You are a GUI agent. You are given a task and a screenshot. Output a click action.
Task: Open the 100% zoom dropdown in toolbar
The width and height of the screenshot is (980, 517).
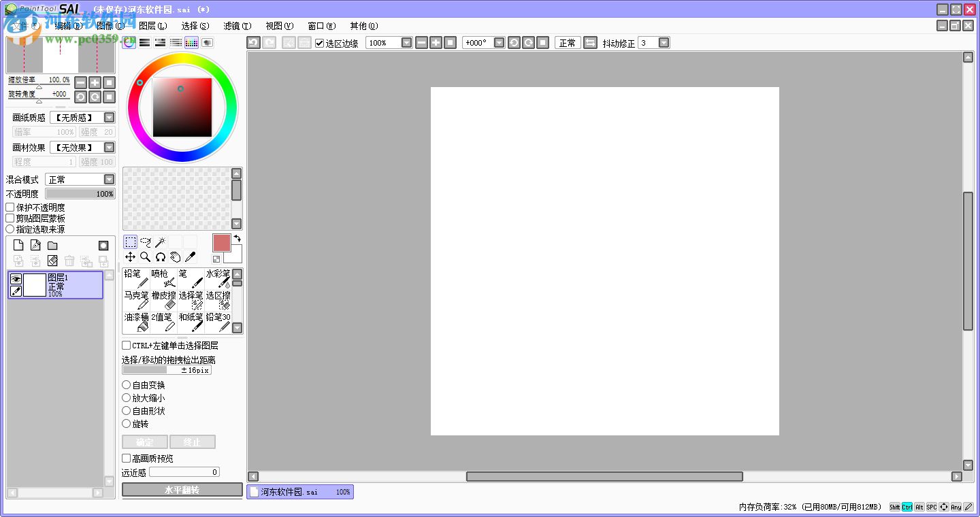(406, 43)
